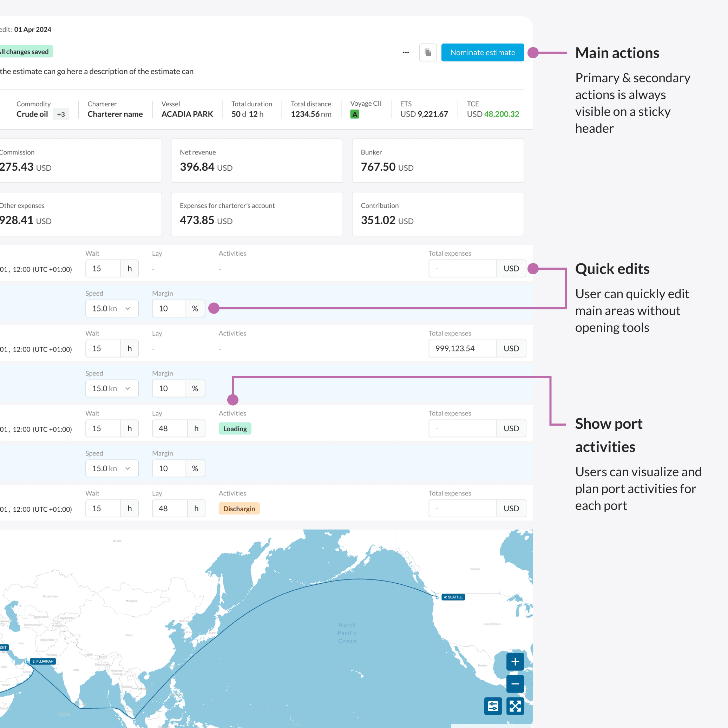
Task: Click the 3: FUJAIRAH port marker on map
Action: (x=43, y=661)
